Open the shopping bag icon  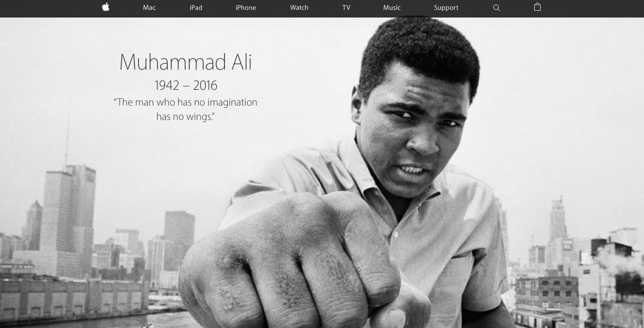pos(537,7)
